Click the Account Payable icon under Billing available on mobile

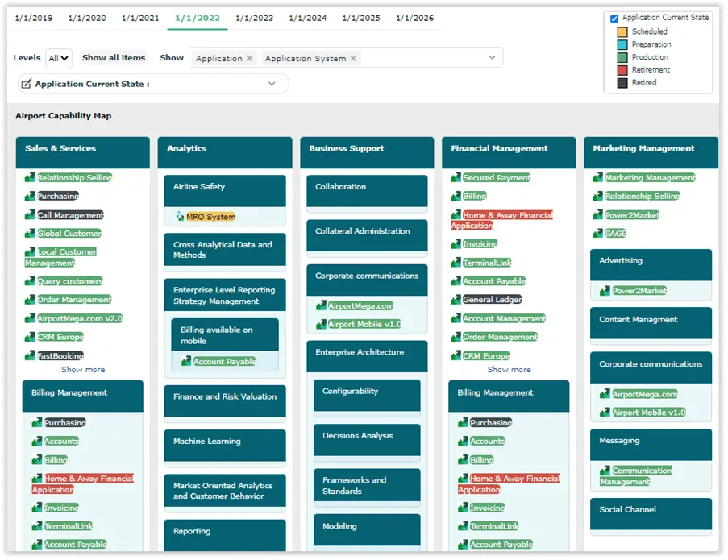(x=186, y=361)
